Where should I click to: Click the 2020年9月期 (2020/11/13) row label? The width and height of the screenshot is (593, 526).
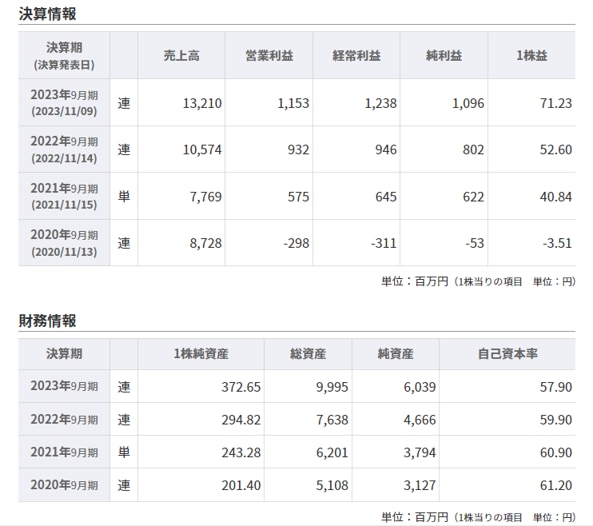tap(64, 243)
